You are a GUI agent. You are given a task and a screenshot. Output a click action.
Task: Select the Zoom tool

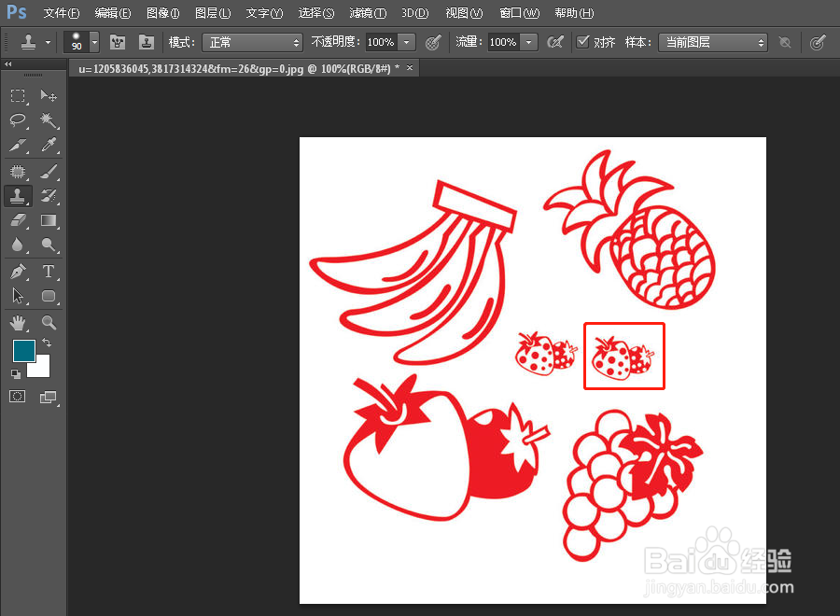click(x=49, y=322)
